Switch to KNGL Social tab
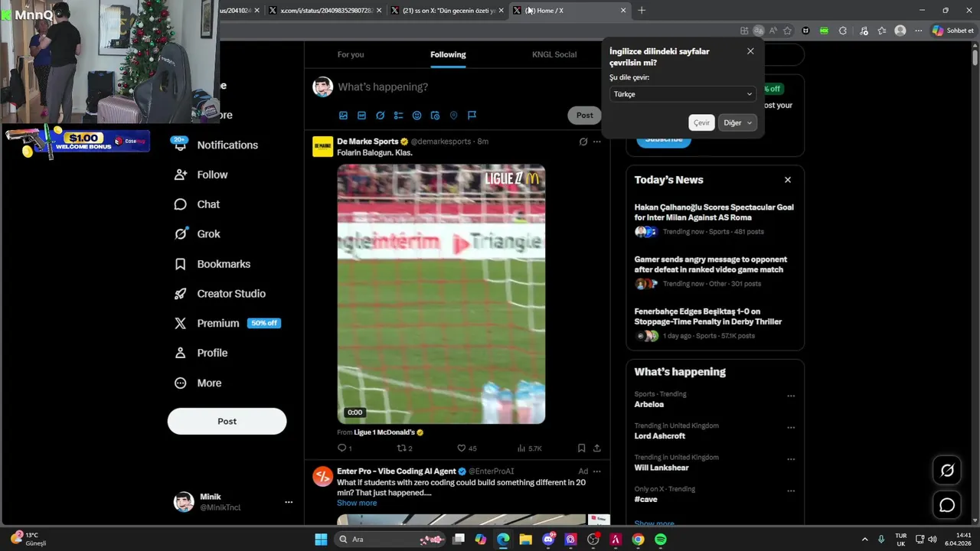The height and width of the screenshot is (551, 980). (554, 54)
